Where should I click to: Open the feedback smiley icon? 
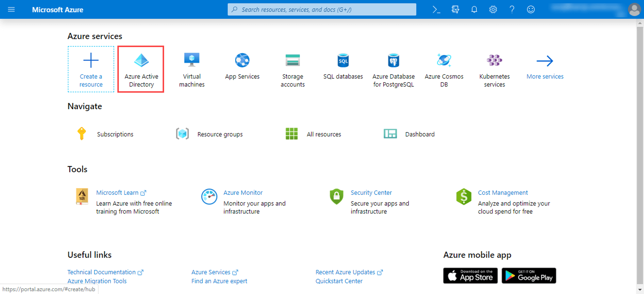(x=530, y=10)
